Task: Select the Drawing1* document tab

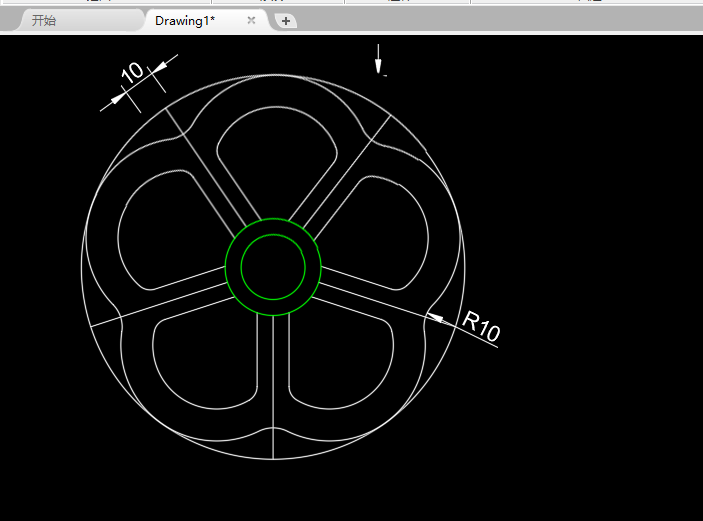Action: click(x=185, y=21)
